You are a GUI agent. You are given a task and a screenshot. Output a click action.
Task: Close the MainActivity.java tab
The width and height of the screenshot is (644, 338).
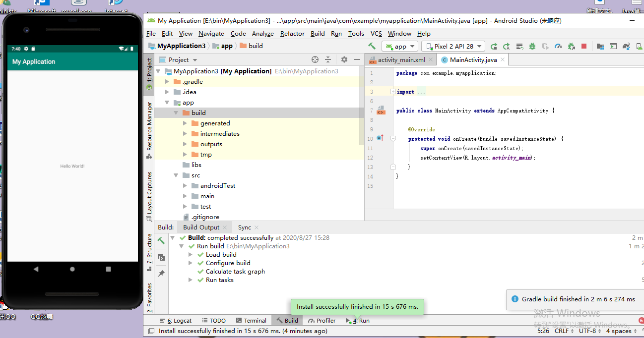502,59
